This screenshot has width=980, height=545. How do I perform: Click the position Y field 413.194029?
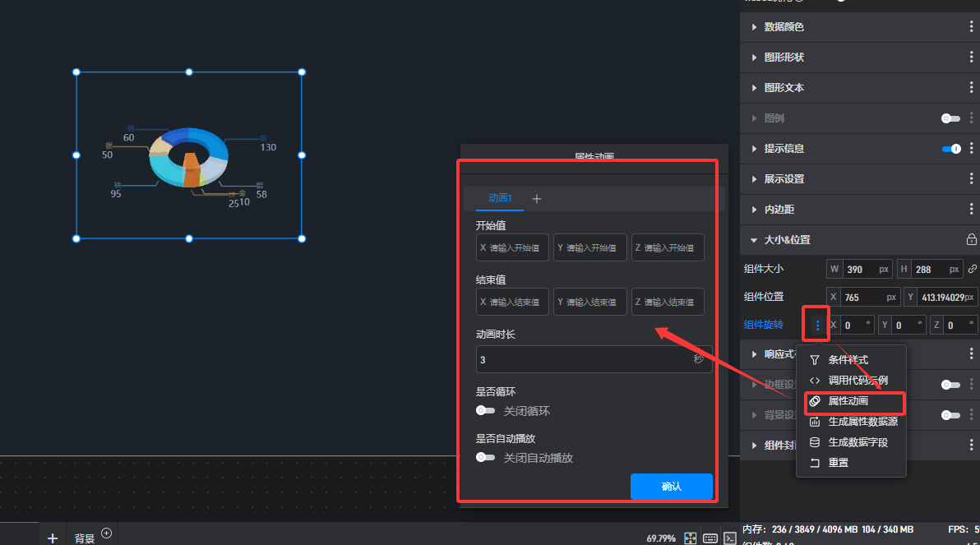pyautogui.click(x=940, y=297)
